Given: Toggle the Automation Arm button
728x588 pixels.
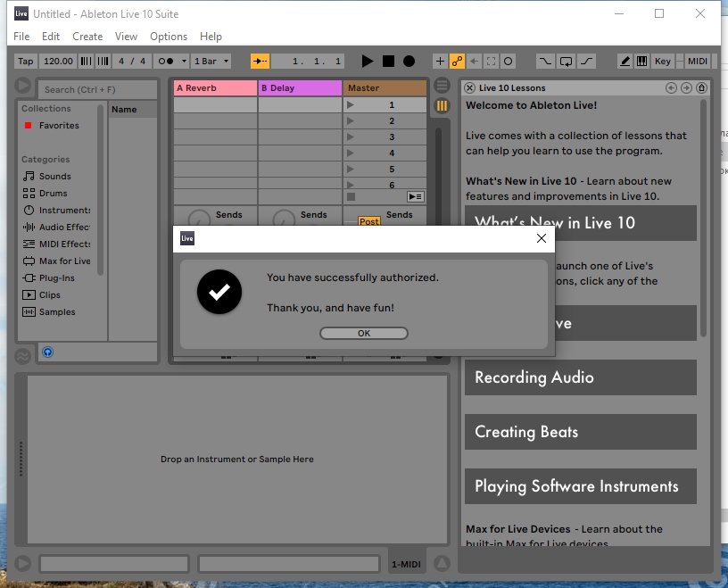Looking at the screenshot, I should tap(457, 62).
